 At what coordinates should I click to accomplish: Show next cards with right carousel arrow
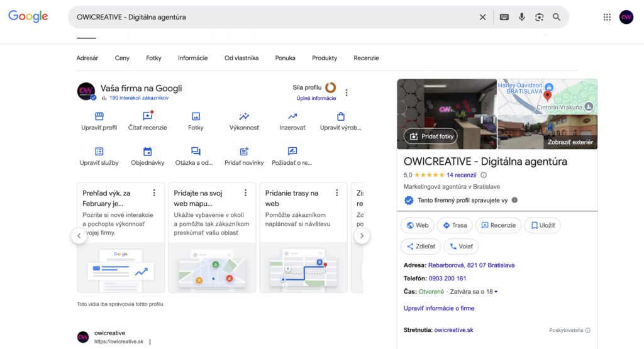(362, 236)
